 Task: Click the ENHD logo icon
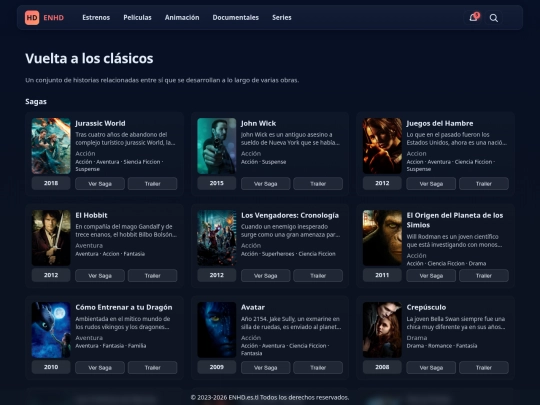click(x=32, y=18)
